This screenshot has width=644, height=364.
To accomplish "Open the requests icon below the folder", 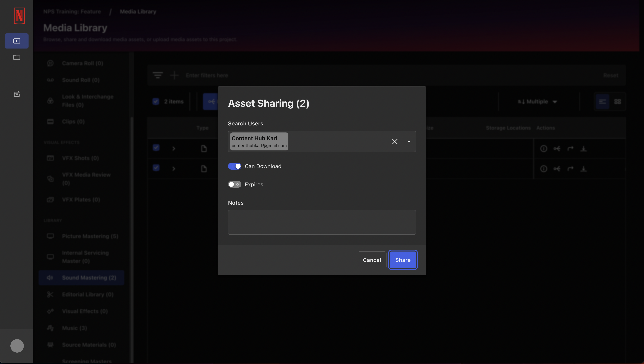I will (17, 94).
